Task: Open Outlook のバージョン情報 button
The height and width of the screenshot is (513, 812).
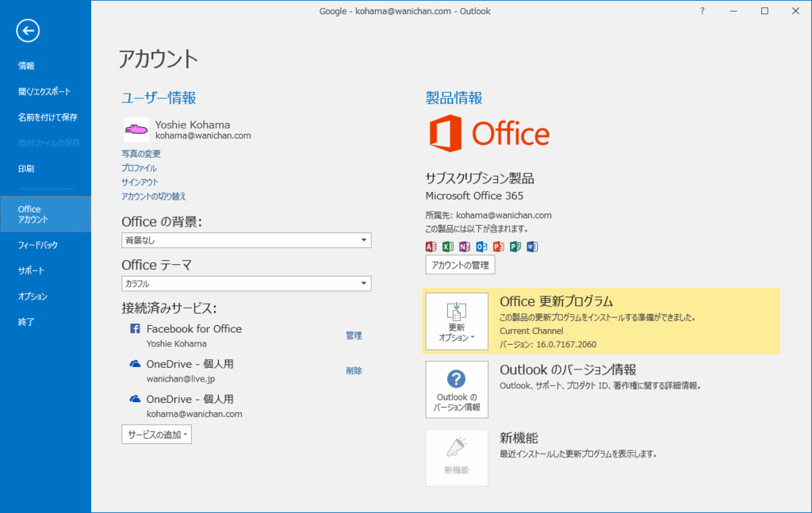Action: pyautogui.click(x=457, y=390)
